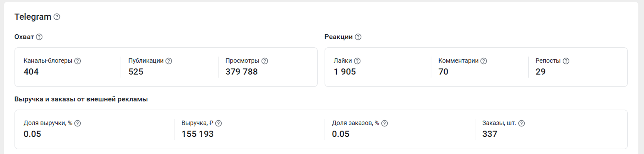
Task: Select the Просмотры value 379 788
Action: coord(241,72)
